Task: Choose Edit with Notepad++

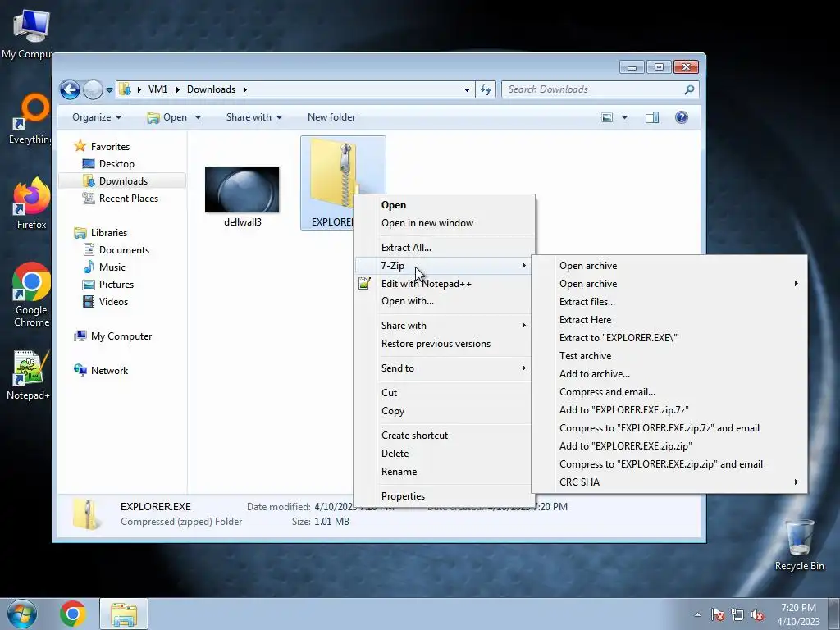Action: tap(444, 283)
